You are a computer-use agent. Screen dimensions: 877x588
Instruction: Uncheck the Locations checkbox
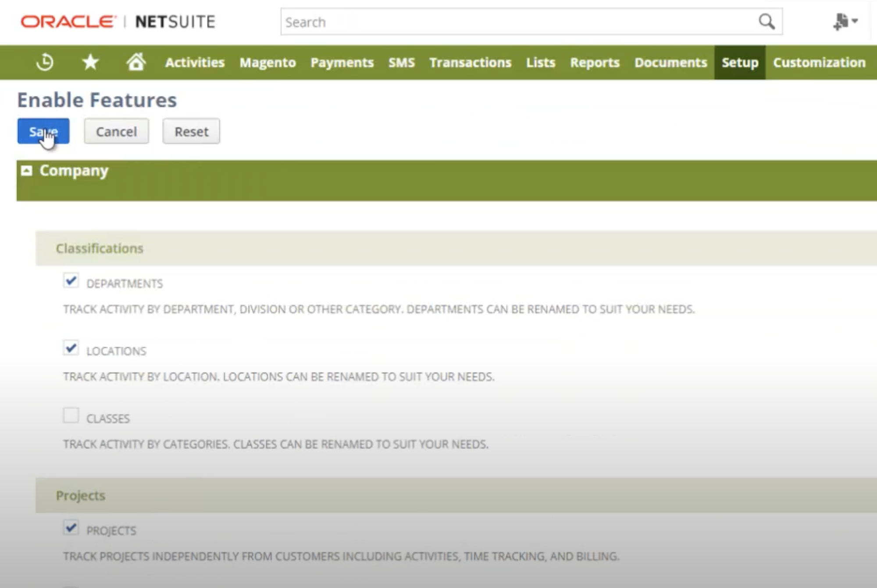point(71,348)
